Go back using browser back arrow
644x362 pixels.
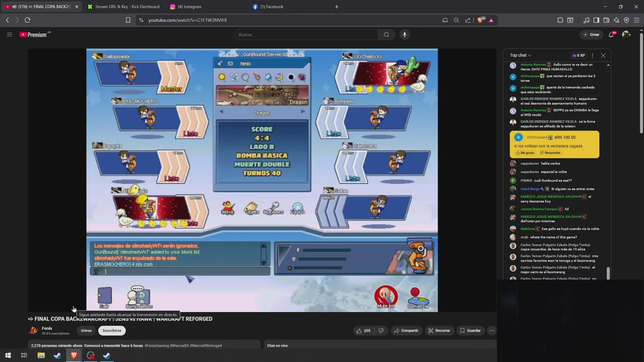point(7,20)
